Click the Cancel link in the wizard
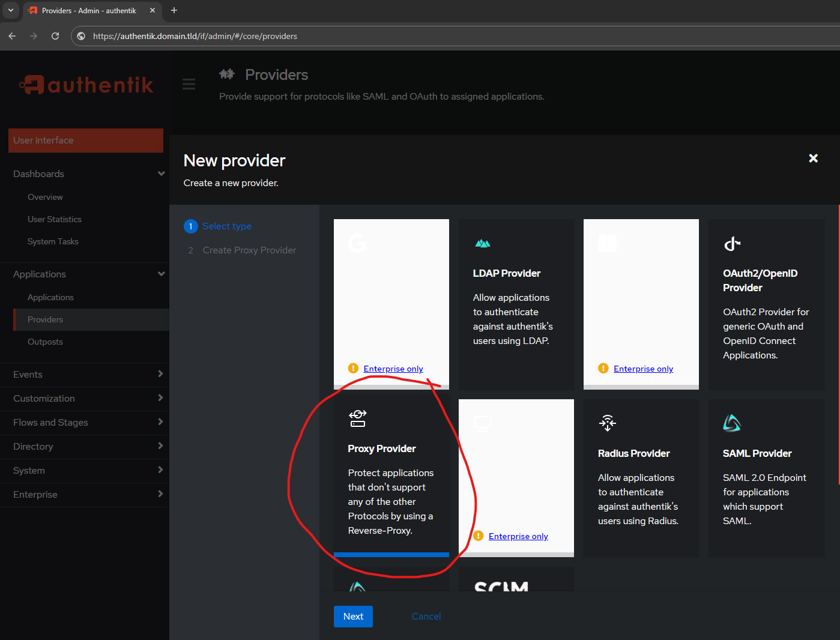This screenshot has height=640, width=840. point(426,617)
